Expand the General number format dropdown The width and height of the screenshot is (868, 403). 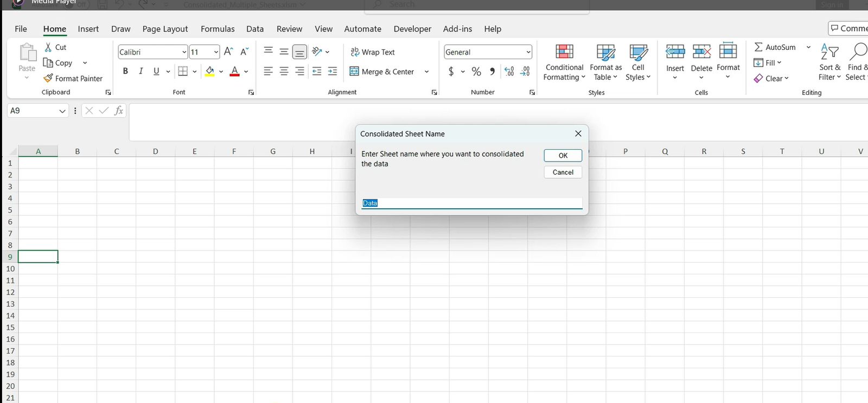[x=528, y=52]
